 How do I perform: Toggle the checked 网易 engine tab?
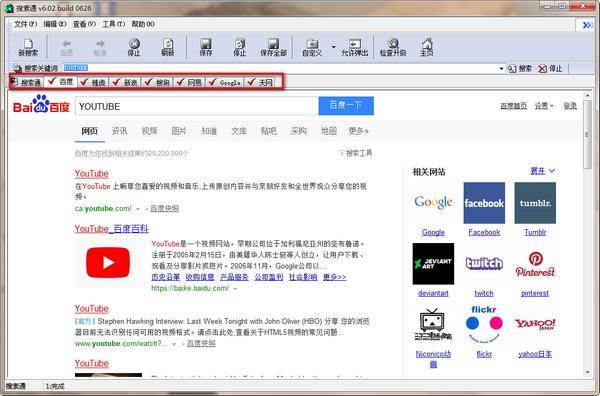coord(189,82)
